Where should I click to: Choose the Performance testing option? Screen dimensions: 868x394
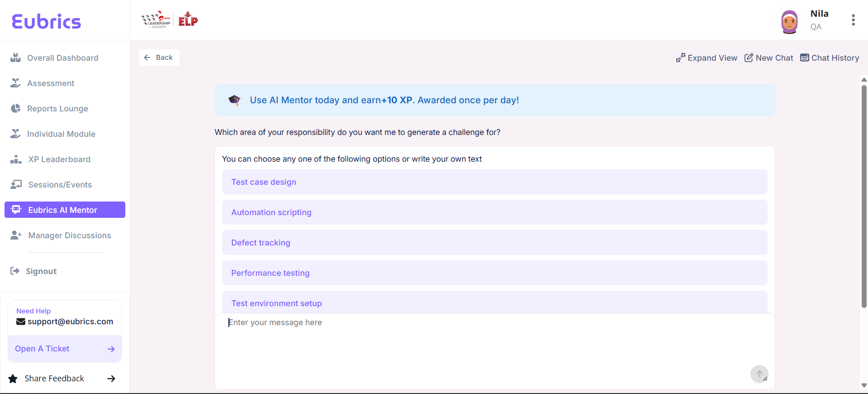click(494, 273)
